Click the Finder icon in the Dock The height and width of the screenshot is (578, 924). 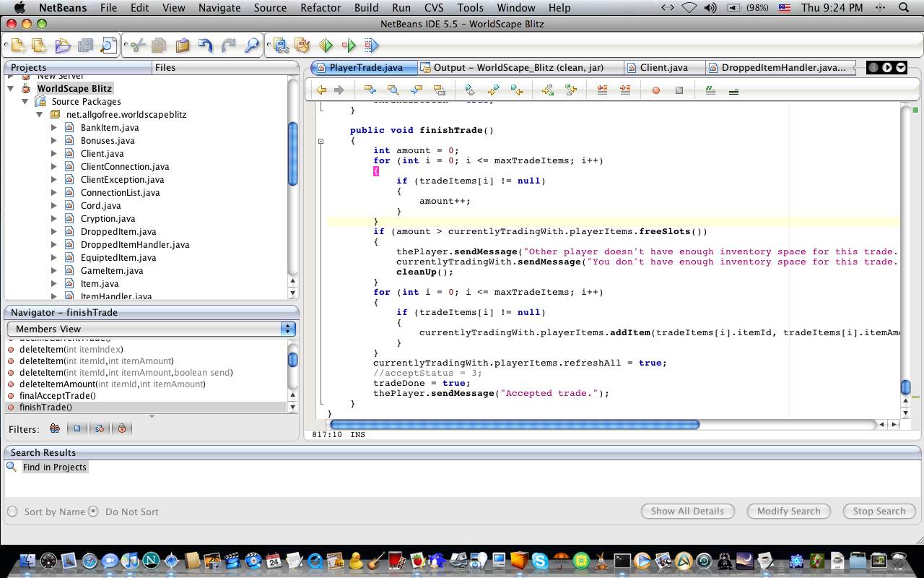[27, 561]
